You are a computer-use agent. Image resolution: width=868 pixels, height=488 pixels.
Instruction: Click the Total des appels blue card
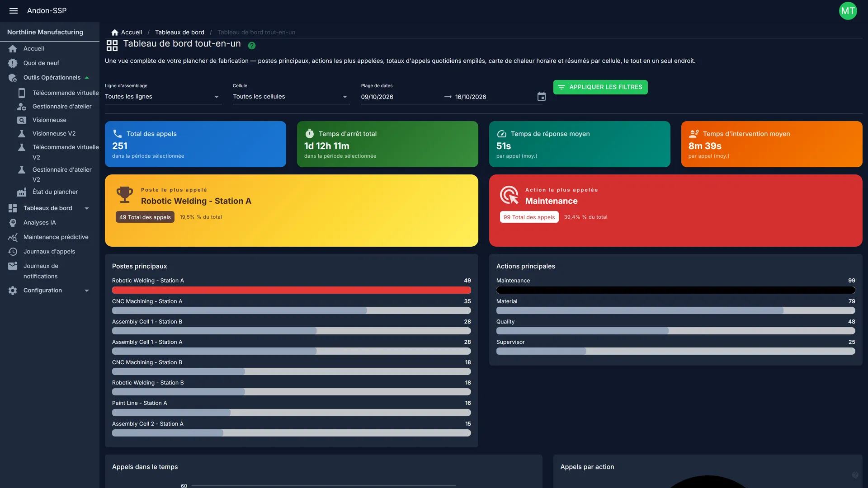(195, 144)
